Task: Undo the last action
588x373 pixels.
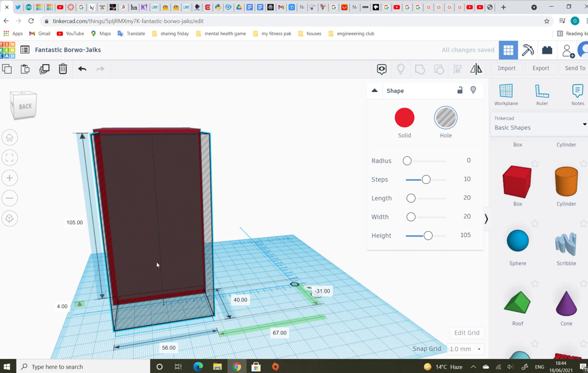Action: tap(82, 69)
